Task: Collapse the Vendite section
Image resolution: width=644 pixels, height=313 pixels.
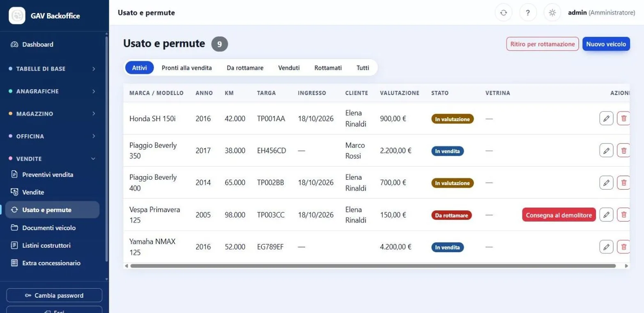Action: coord(53,158)
